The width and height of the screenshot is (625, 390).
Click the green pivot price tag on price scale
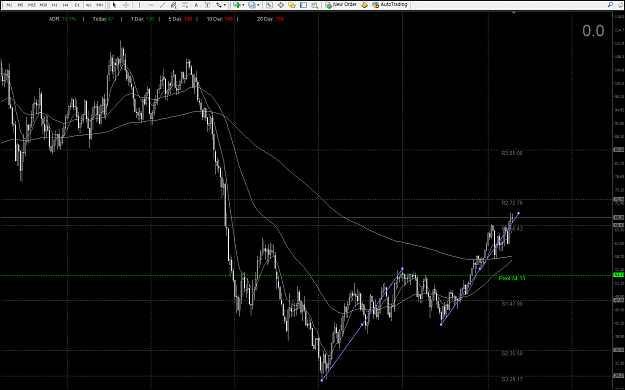point(619,275)
